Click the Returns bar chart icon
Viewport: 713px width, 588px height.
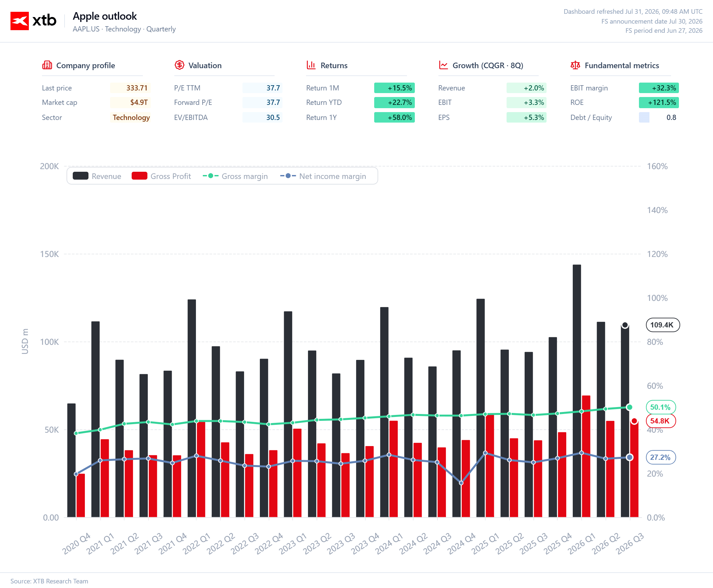tap(311, 65)
